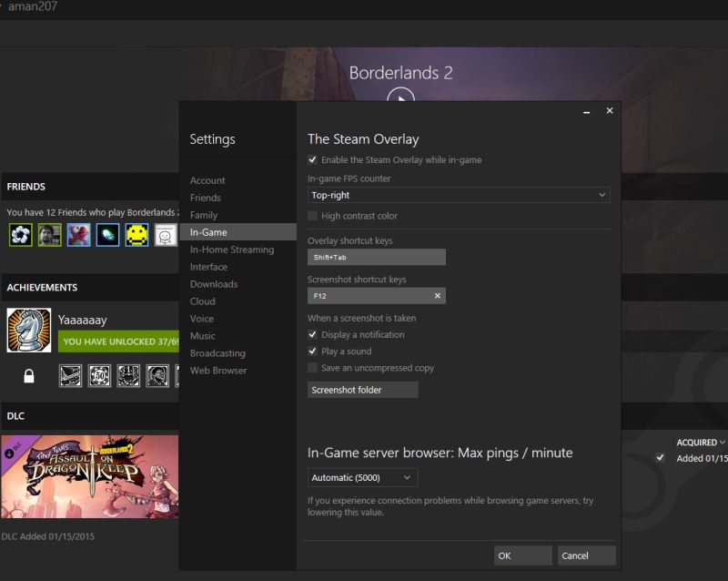Click the first locked achievement icon after padlock

tap(71, 375)
